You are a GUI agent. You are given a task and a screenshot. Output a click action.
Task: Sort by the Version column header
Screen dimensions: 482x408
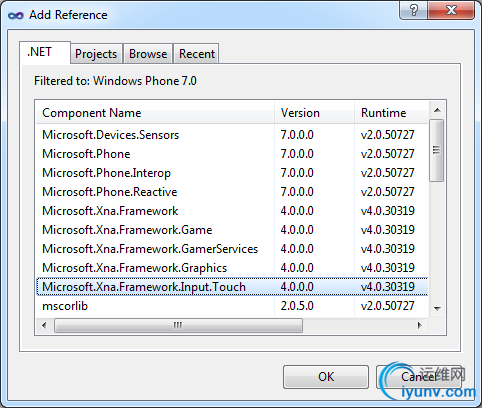[314, 113]
